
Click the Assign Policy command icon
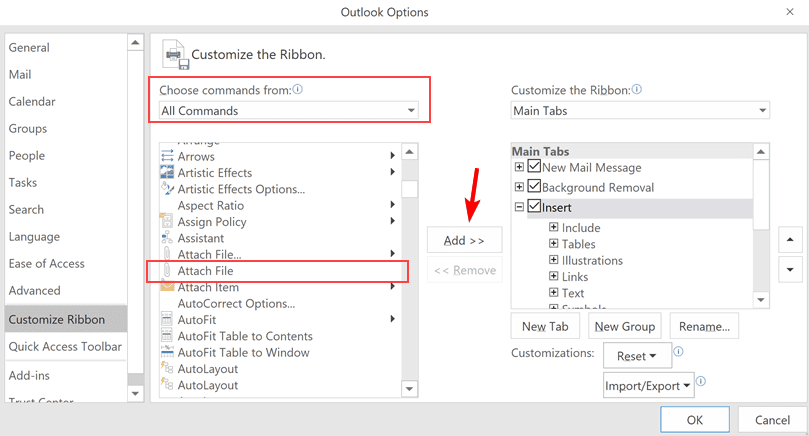[167, 221]
